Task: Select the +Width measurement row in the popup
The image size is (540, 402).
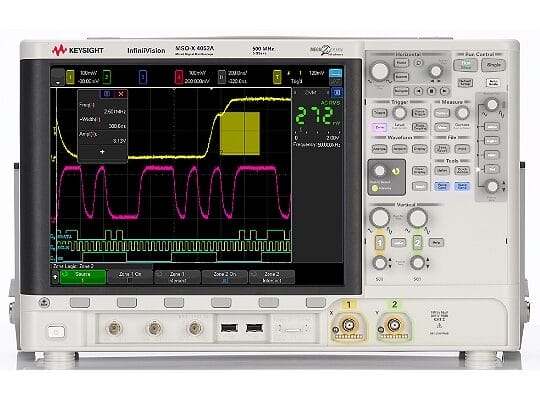Action: [103, 123]
